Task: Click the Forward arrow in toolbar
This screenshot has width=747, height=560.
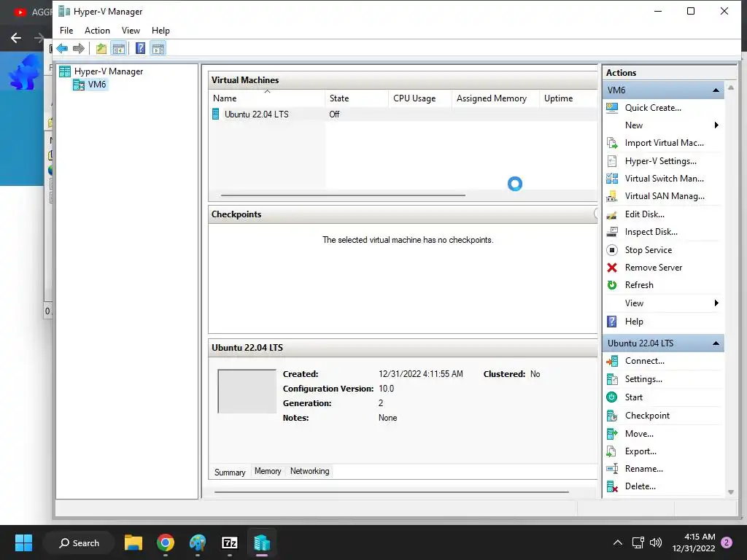Action: tap(79, 48)
